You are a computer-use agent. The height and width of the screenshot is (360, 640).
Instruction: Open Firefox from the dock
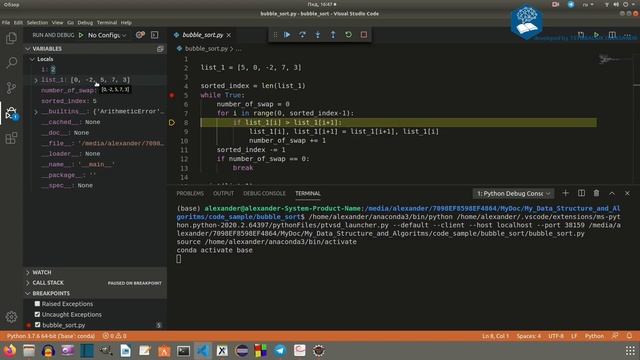click(x=9, y=351)
